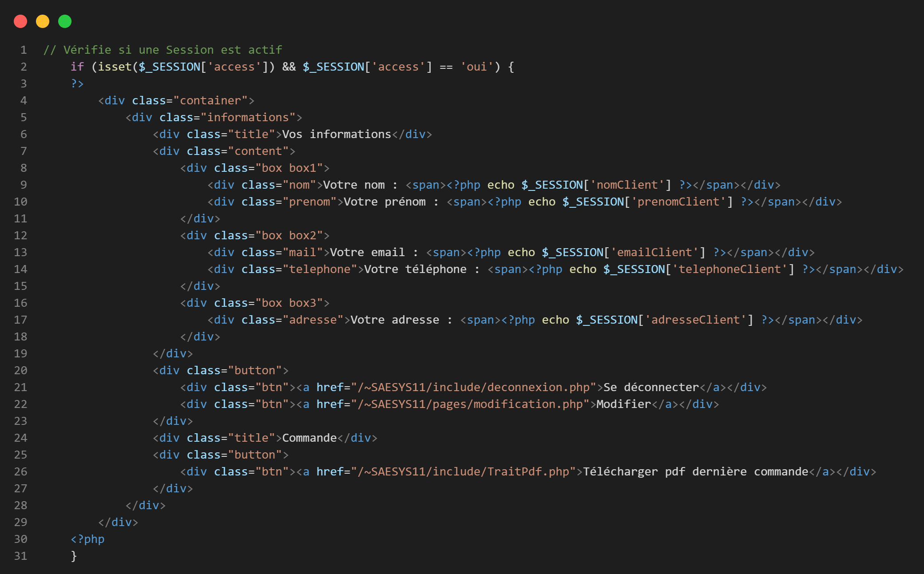Viewport: 924px width, 574px height.
Task: Click the 'adresseClient' session key
Action: (x=696, y=320)
